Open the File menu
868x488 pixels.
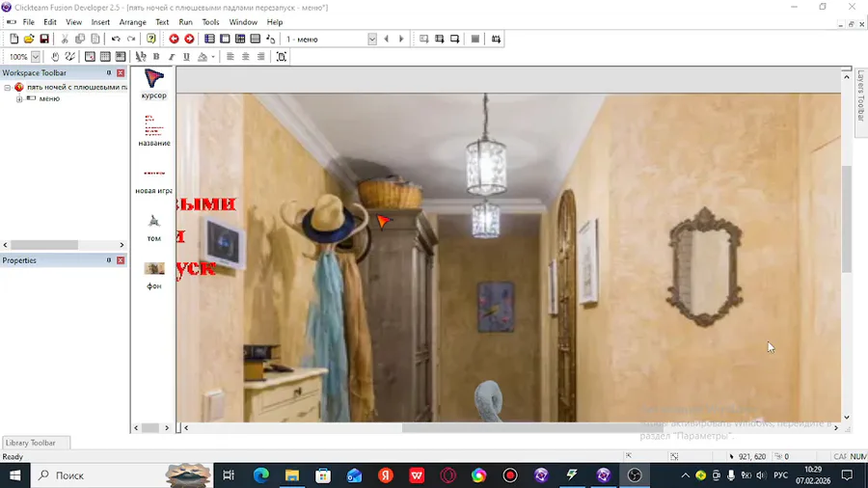tap(28, 22)
